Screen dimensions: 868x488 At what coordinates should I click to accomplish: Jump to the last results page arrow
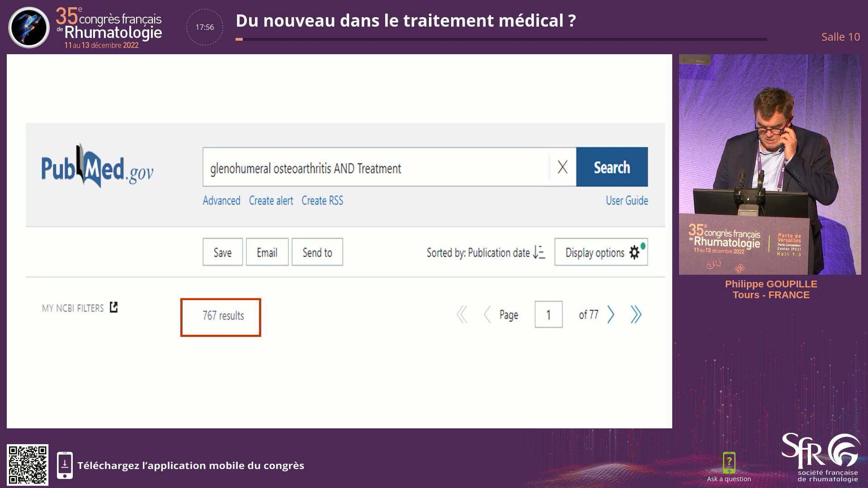click(636, 314)
